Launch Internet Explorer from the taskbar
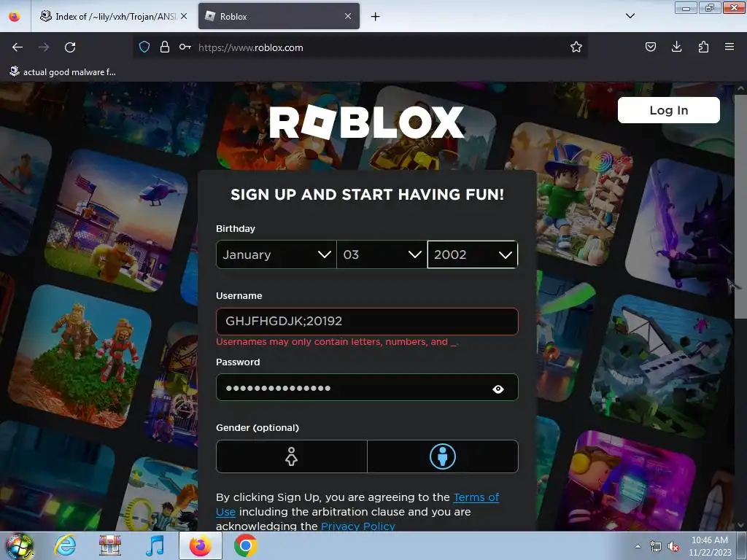The height and width of the screenshot is (560, 747). 65,546
